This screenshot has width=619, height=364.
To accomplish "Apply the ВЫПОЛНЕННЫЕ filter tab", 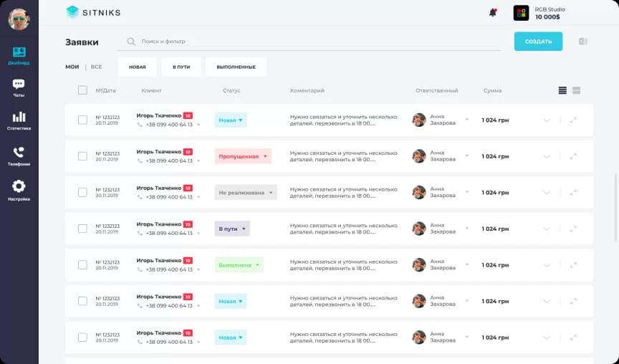I will (x=236, y=67).
